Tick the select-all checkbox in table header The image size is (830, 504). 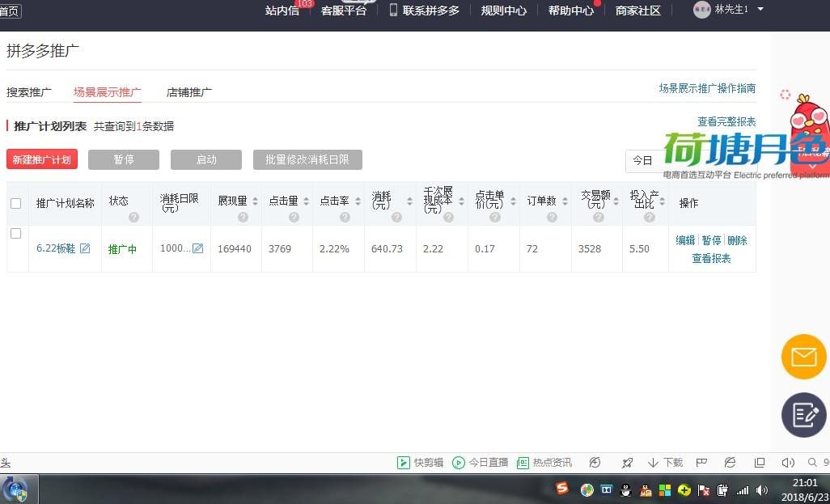click(x=16, y=203)
